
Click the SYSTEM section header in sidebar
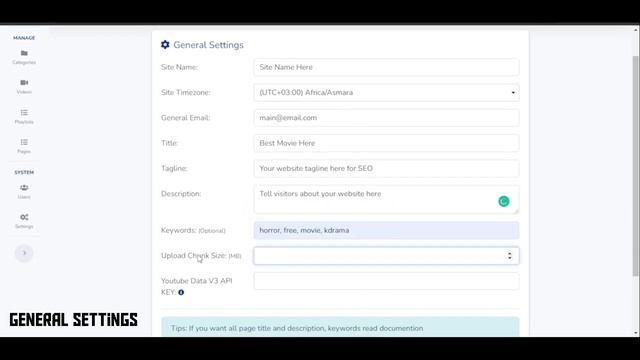[24, 173]
